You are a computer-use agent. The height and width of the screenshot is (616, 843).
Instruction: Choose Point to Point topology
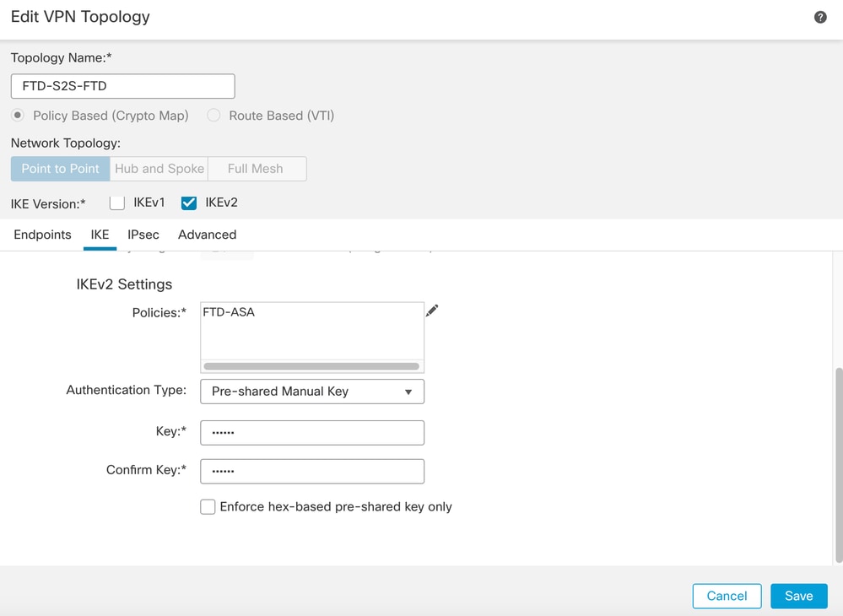(x=60, y=169)
